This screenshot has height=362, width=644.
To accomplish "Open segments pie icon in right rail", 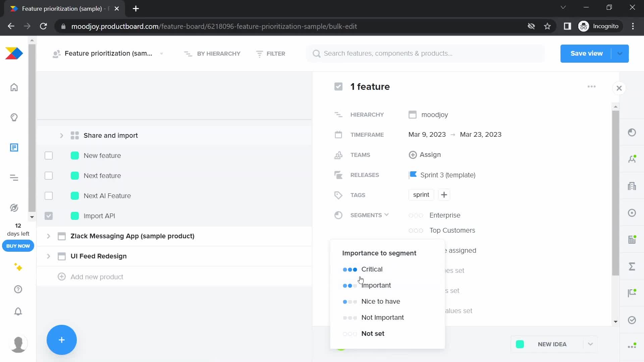I will point(632,132).
